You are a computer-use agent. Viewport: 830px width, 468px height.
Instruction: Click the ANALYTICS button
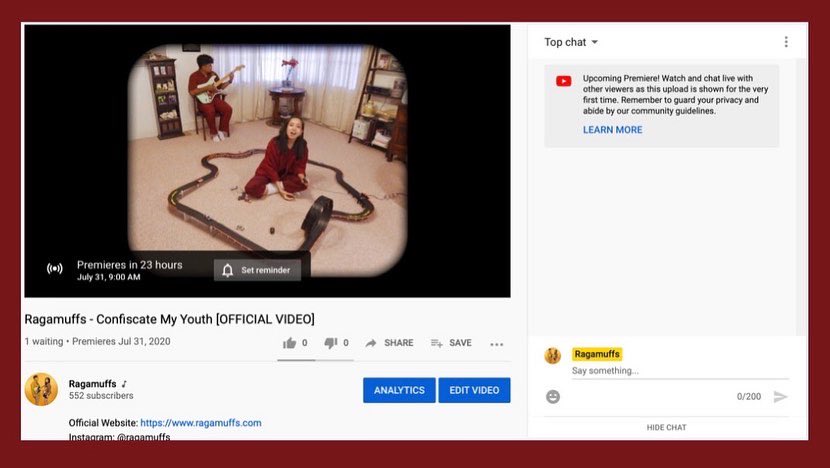tap(399, 390)
